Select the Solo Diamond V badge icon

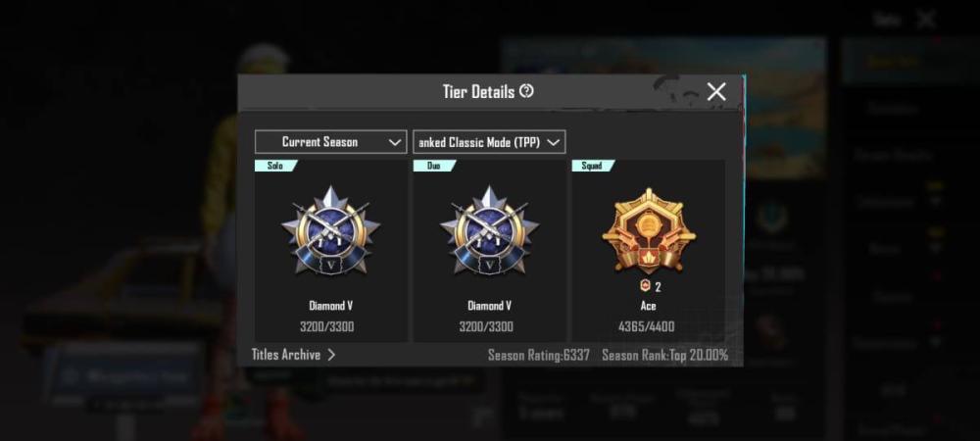click(330, 230)
